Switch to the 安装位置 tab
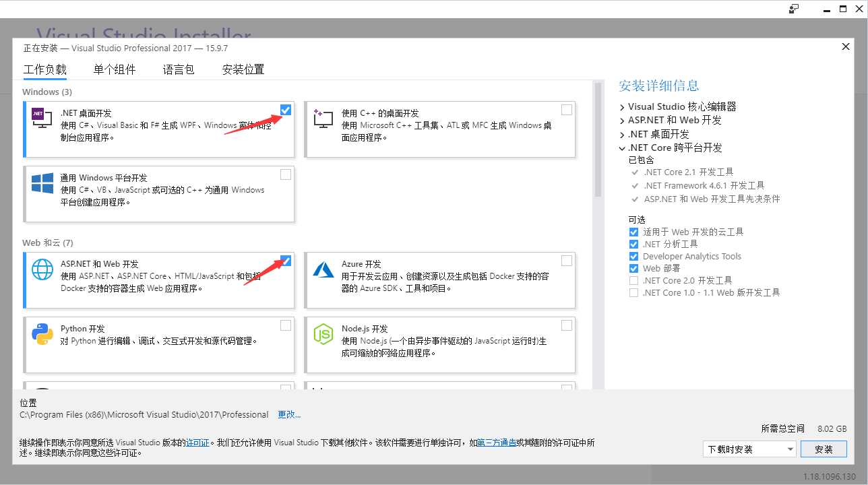The width and height of the screenshot is (868, 485). (x=243, y=69)
